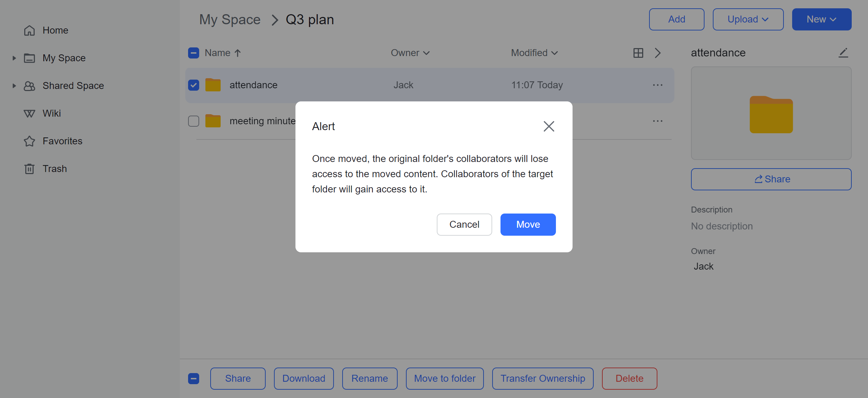Click the Favorites star icon
The image size is (868, 398).
pyautogui.click(x=29, y=141)
